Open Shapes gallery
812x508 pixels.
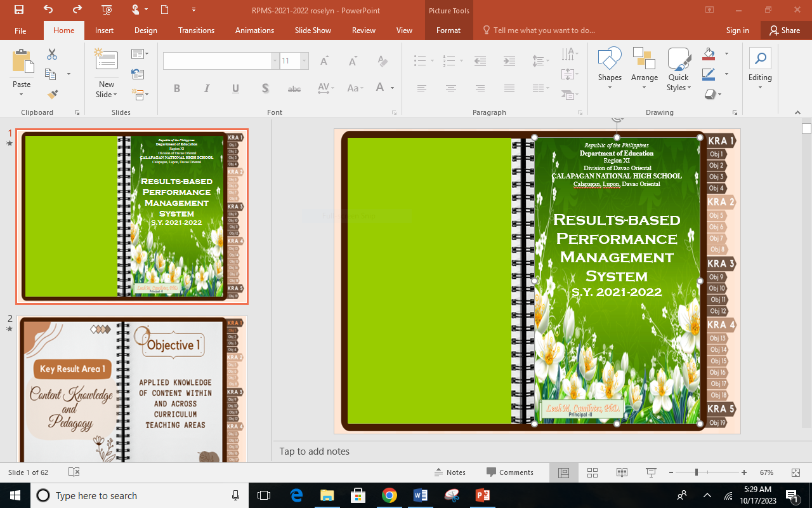click(x=610, y=69)
